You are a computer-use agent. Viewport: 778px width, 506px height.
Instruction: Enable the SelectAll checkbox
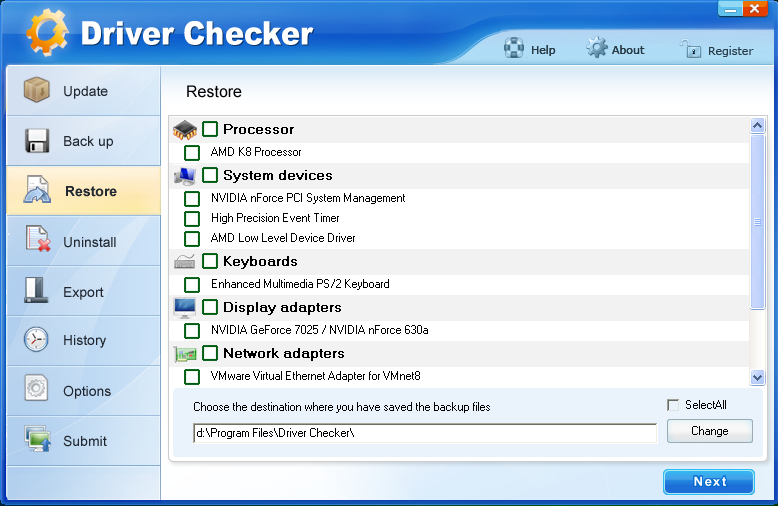coord(673,405)
